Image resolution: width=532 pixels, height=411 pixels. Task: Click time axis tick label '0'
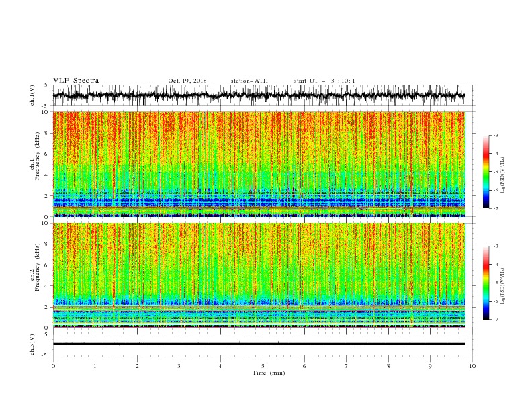click(53, 366)
